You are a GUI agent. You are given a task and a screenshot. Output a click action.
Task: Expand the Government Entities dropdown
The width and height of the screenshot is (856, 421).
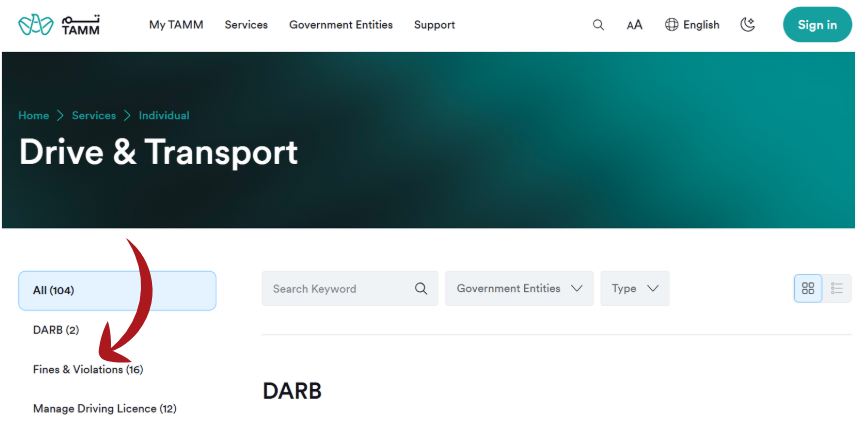519,288
